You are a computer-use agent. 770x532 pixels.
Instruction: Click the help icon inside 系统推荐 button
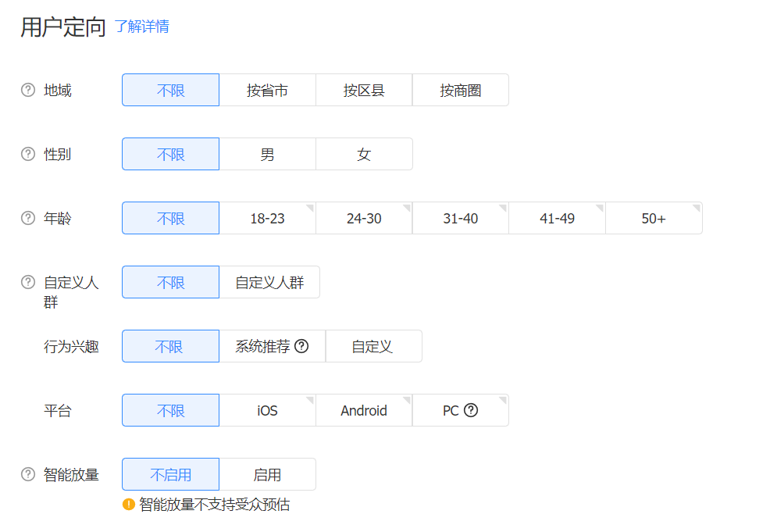[301, 346]
